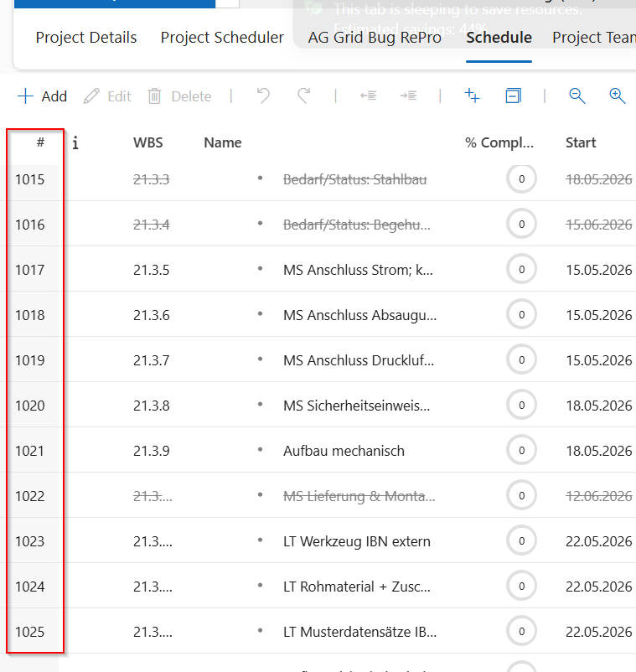Click the Start column header
This screenshot has height=672, width=636.
(x=581, y=142)
